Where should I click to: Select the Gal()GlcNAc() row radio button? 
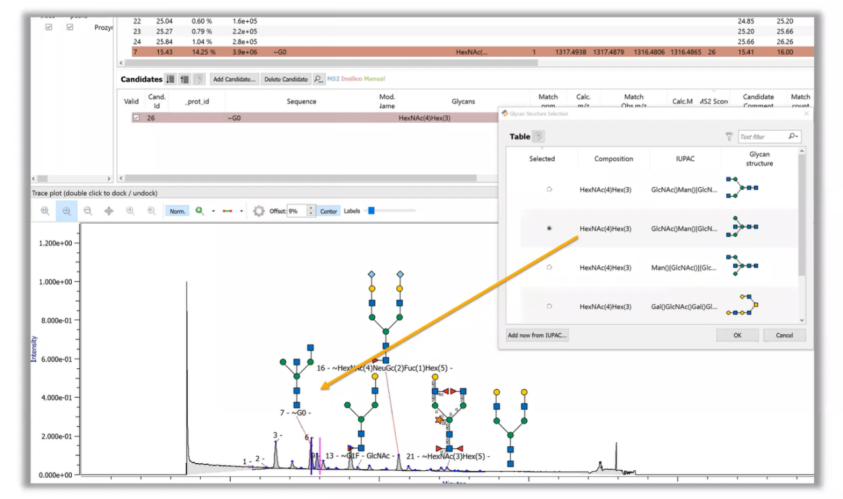549,306
